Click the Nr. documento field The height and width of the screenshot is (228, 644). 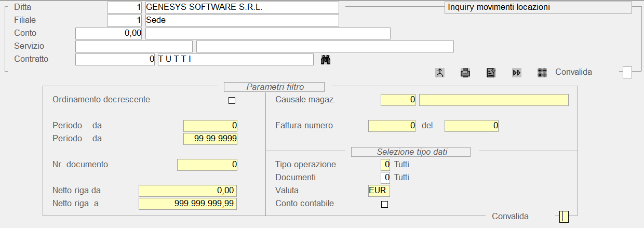pyautogui.click(x=207, y=165)
